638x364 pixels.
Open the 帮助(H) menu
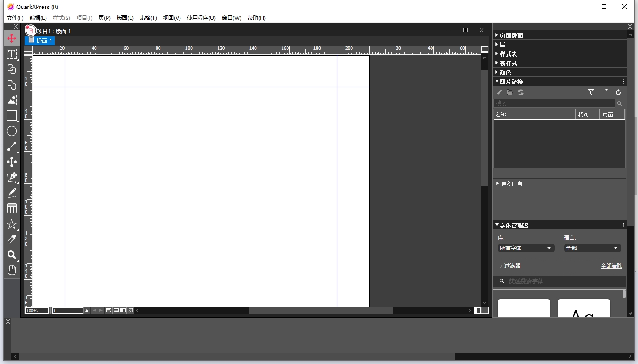(256, 18)
